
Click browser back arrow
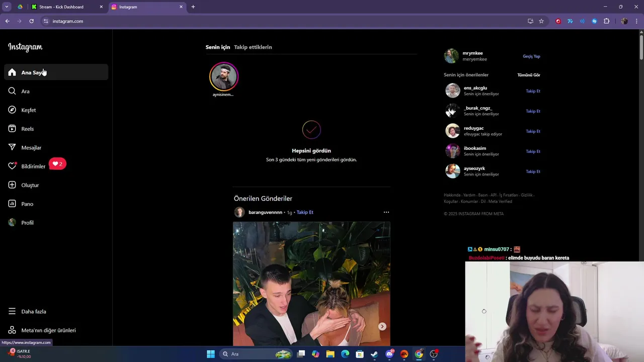point(7,21)
